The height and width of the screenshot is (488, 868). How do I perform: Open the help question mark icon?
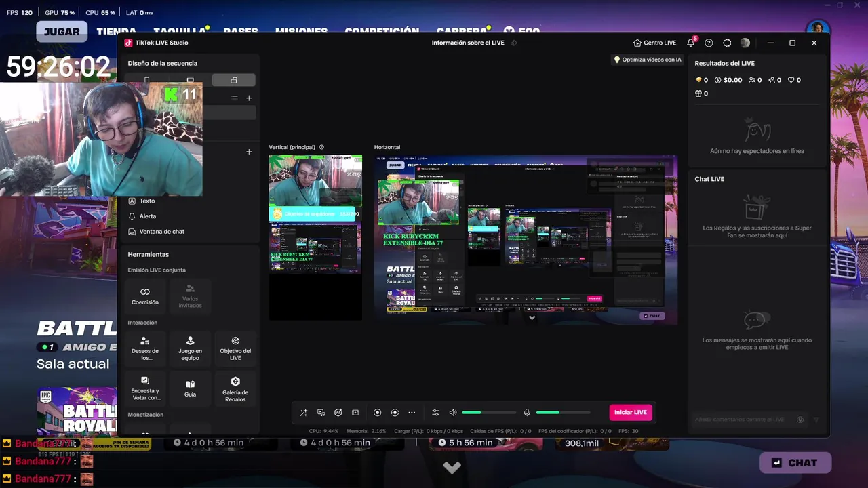pos(709,43)
